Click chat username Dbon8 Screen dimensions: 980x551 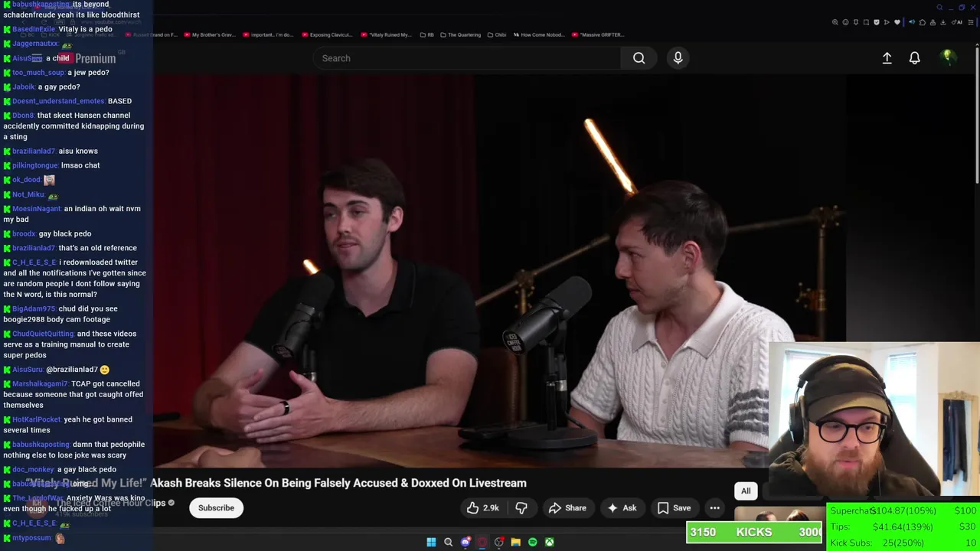(x=23, y=116)
